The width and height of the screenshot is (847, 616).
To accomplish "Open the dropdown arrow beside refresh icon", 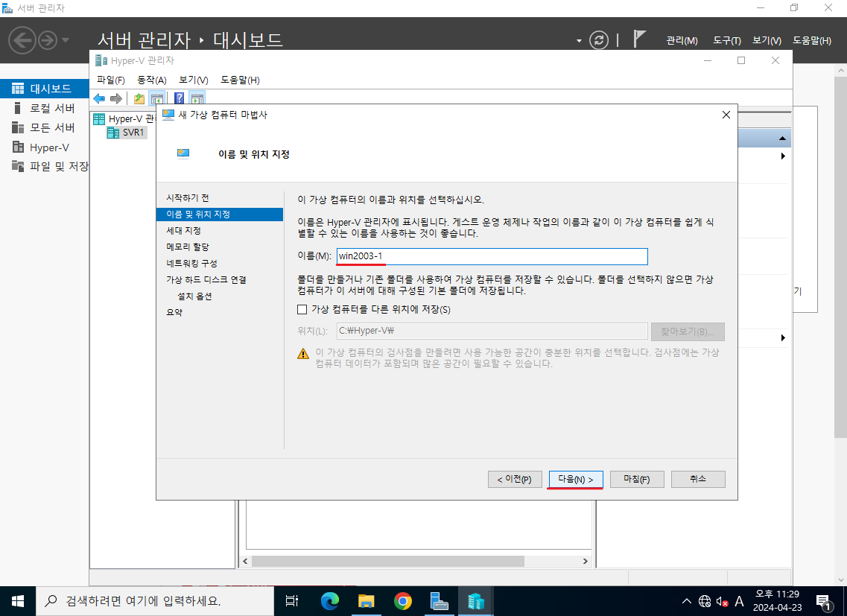I will tap(579, 41).
